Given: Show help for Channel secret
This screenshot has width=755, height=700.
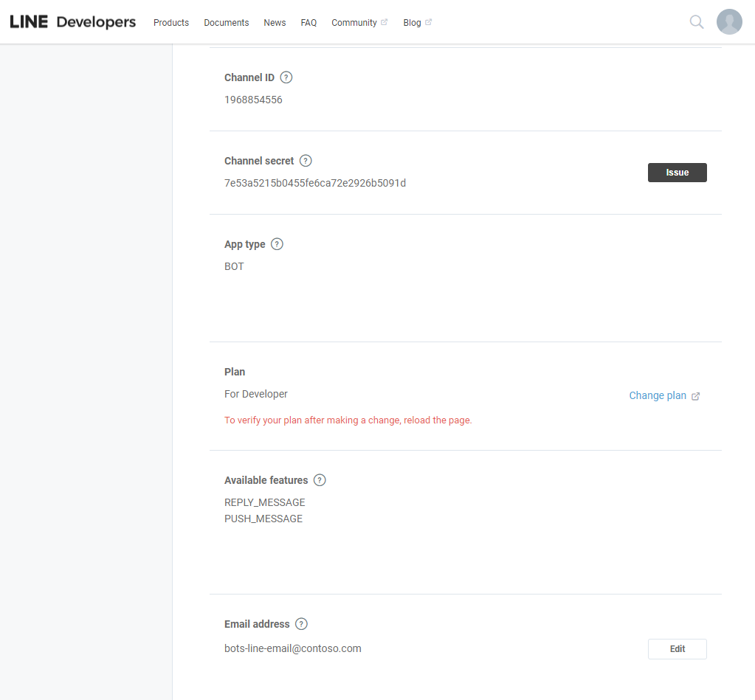Looking at the screenshot, I should tap(306, 161).
